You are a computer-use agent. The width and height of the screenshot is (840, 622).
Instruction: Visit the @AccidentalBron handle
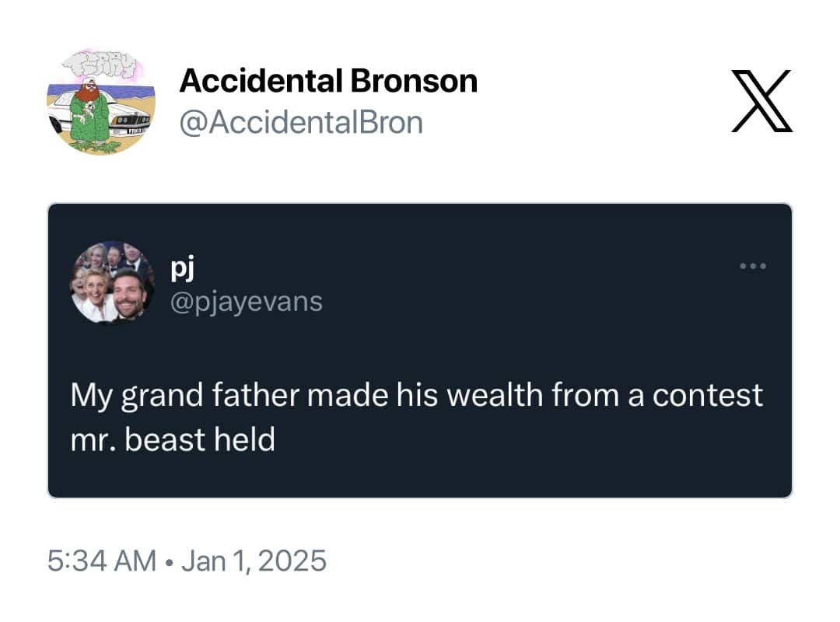(301, 123)
